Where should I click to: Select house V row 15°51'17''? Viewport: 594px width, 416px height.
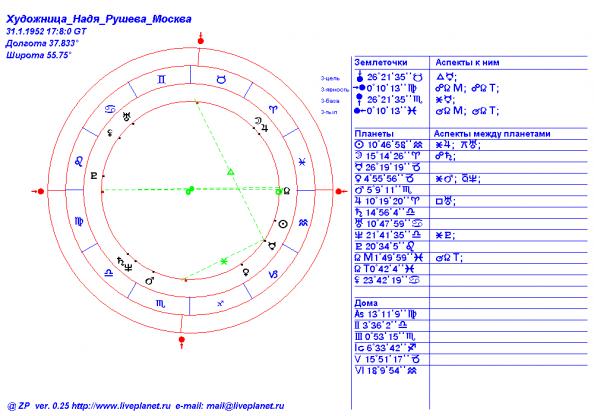[x=388, y=359]
